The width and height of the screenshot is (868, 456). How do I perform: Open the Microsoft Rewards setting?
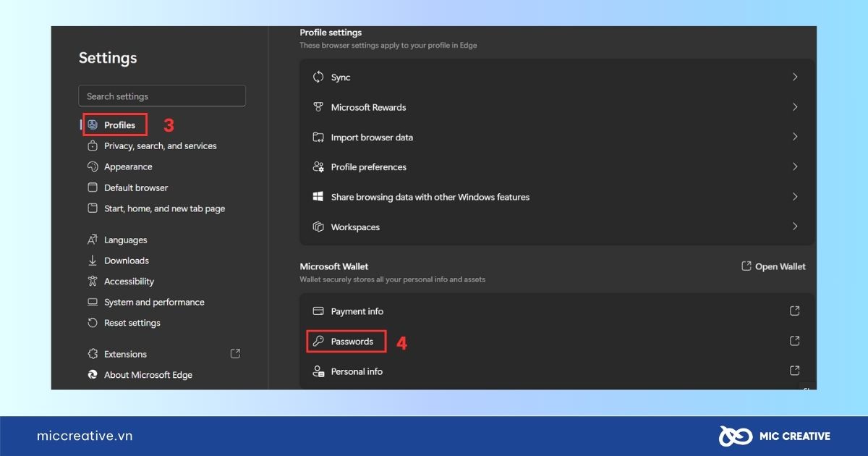pos(557,107)
